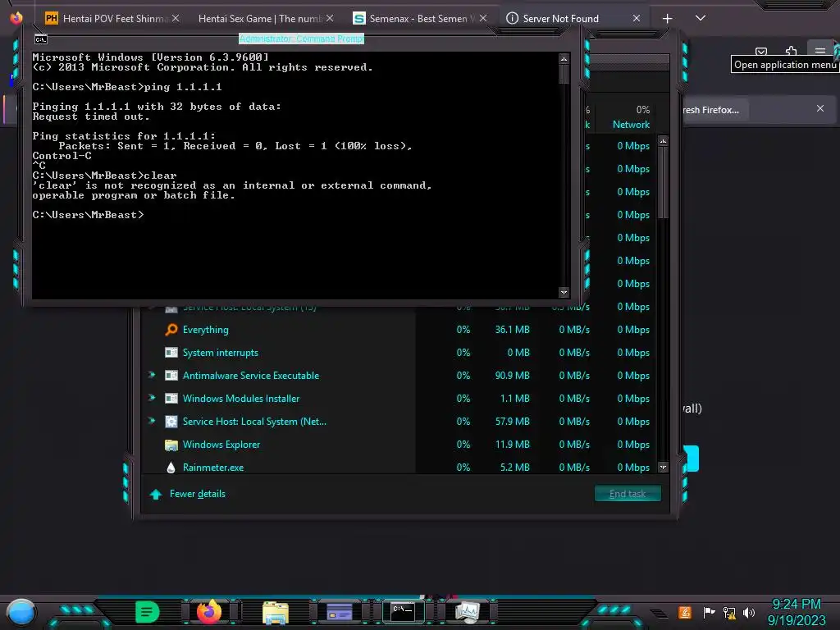This screenshot has width=840, height=630.
Task: Click the Windows Modules Installer icon
Action: [171, 399]
